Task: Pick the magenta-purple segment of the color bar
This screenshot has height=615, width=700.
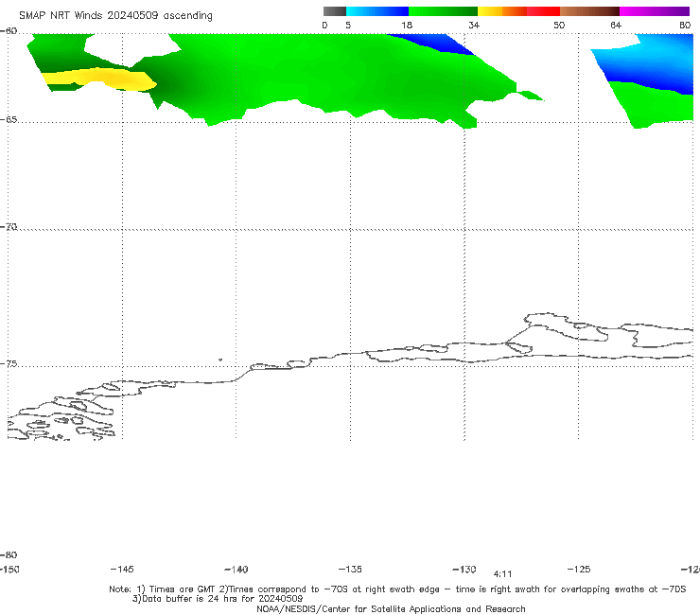Action: 655,11
